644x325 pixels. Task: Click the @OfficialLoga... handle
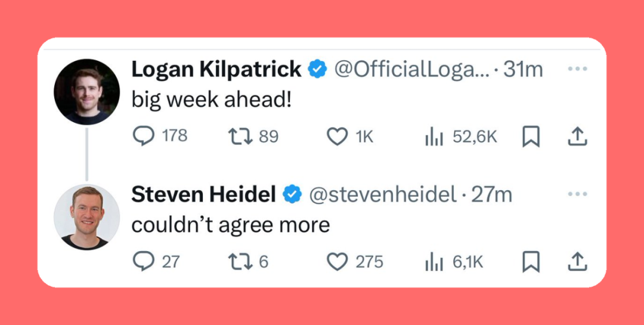pyautogui.click(x=412, y=70)
